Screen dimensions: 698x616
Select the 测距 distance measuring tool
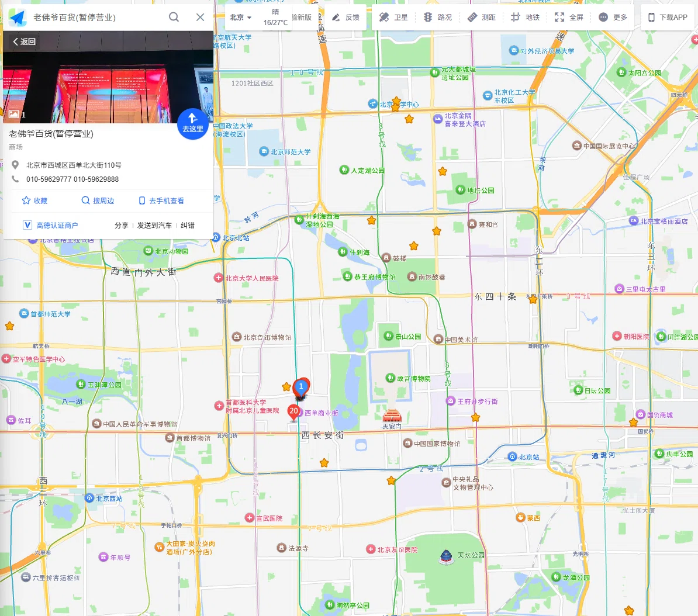(x=481, y=18)
